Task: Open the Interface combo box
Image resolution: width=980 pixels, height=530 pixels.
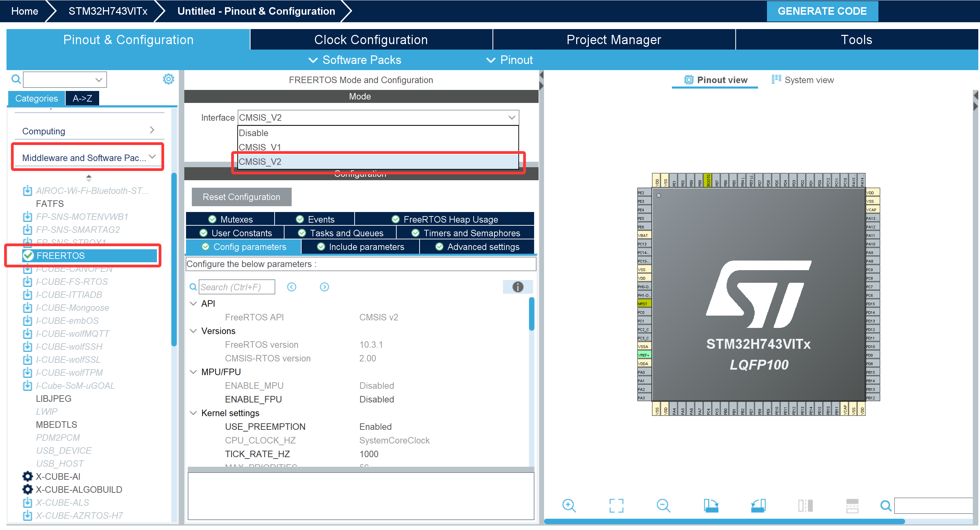Action: coord(378,118)
